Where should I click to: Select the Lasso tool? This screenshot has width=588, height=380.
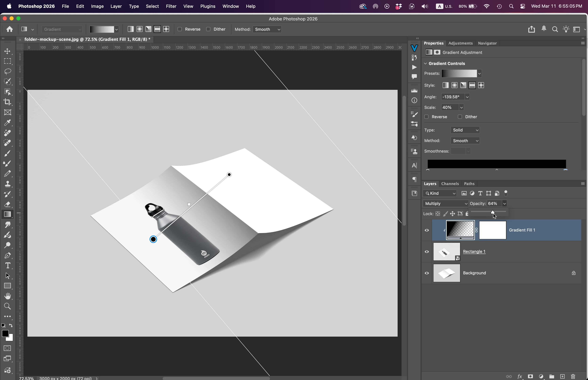7,72
